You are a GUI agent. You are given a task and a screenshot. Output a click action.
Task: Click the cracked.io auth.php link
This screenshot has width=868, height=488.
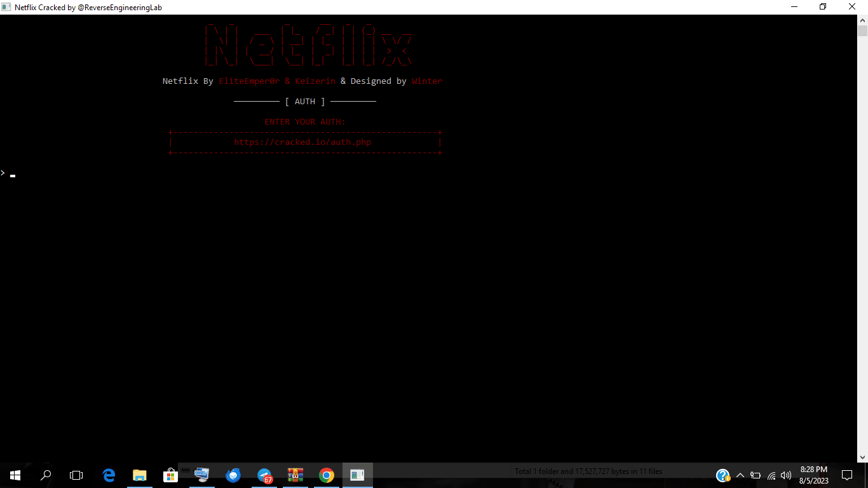pyautogui.click(x=303, y=142)
